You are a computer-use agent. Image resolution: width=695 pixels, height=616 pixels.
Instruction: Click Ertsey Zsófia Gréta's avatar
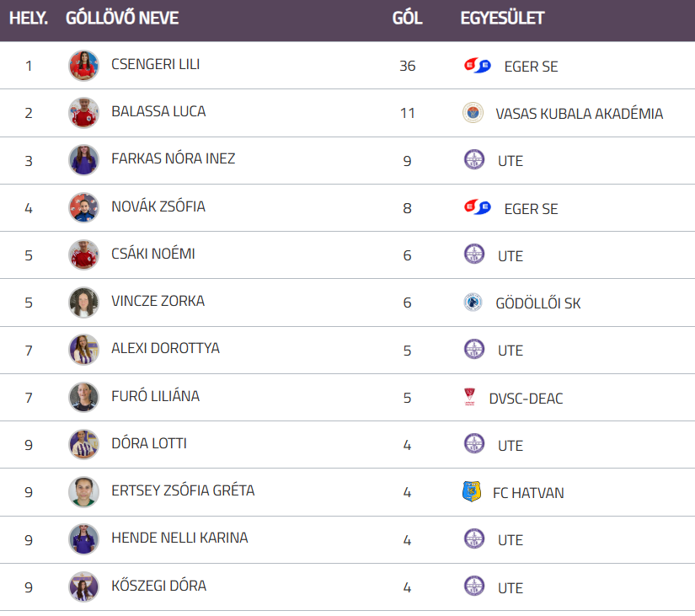(x=83, y=492)
